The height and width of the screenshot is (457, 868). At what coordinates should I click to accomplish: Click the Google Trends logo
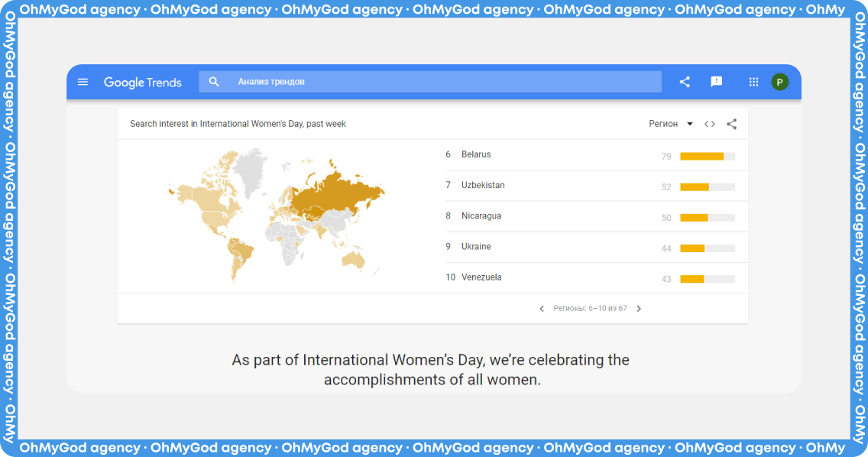click(143, 83)
